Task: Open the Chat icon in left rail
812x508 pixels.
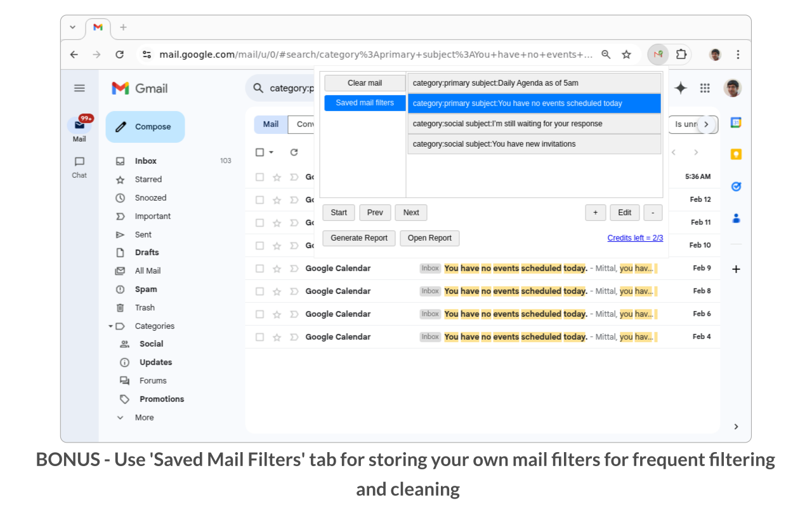Action: pyautogui.click(x=79, y=163)
